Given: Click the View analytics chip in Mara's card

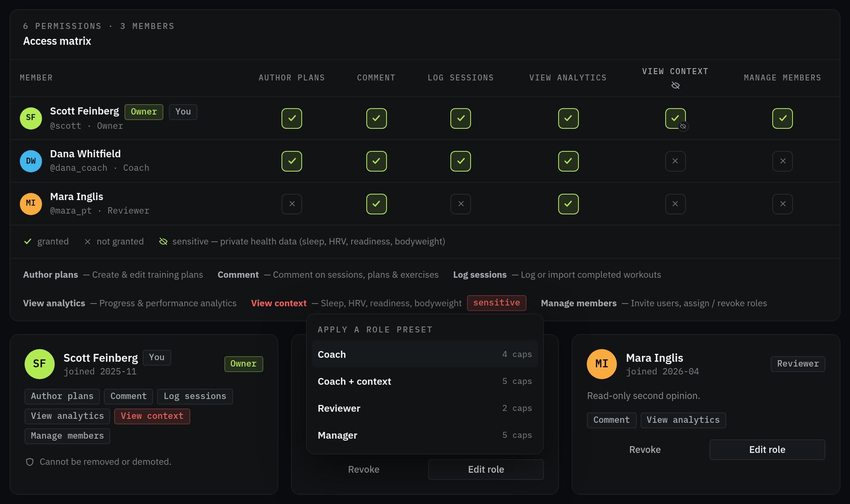Looking at the screenshot, I should pos(683,420).
